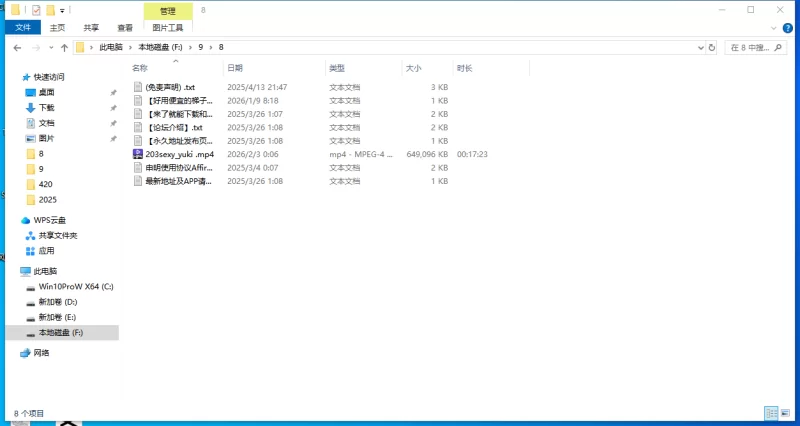Open drive 新加卷 (E:)
This screenshot has height=426, width=800.
[57, 317]
